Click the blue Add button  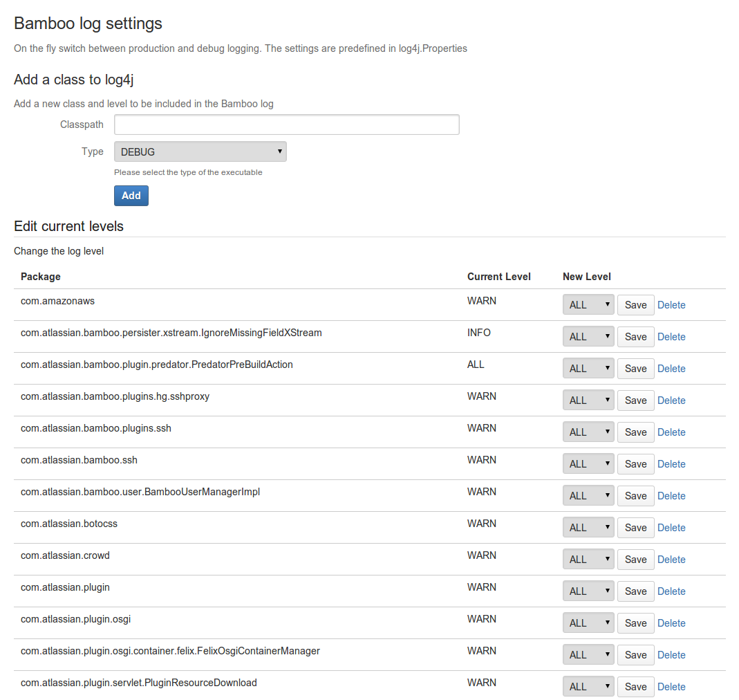coord(131,196)
